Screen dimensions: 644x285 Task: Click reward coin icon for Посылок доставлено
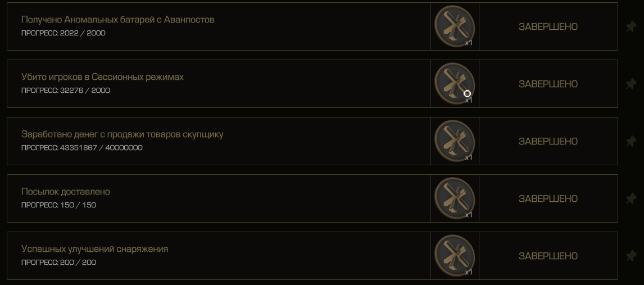click(x=454, y=198)
